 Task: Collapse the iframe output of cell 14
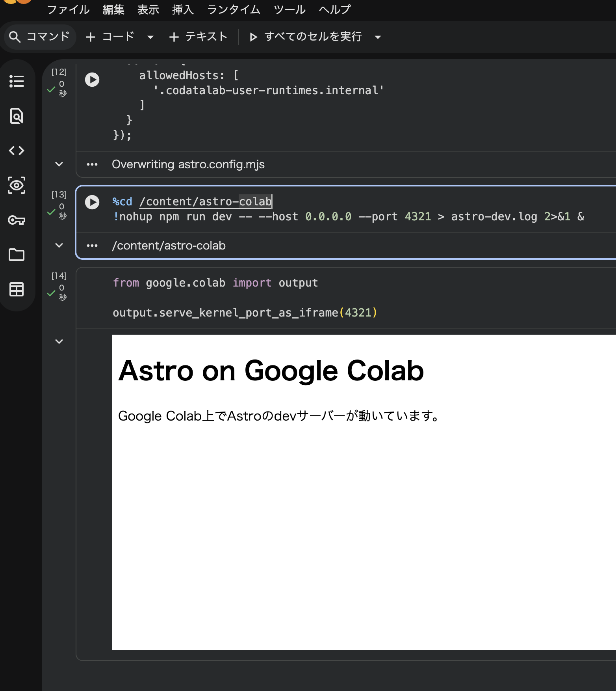click(x=59, y=342)
